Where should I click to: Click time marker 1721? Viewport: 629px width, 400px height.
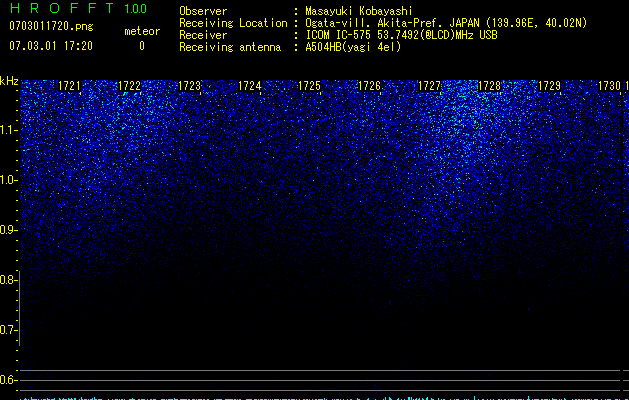(x=69, y=86)
